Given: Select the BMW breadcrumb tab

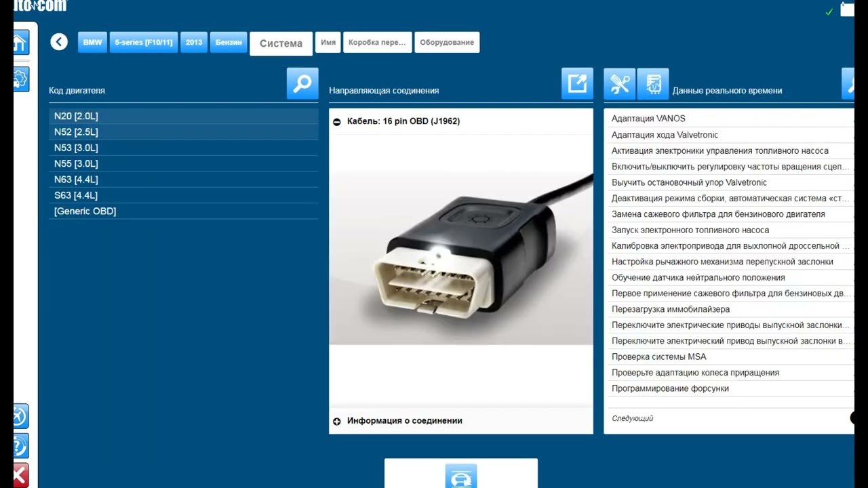Looking at the screenshot, I should [x=92, y=42].
